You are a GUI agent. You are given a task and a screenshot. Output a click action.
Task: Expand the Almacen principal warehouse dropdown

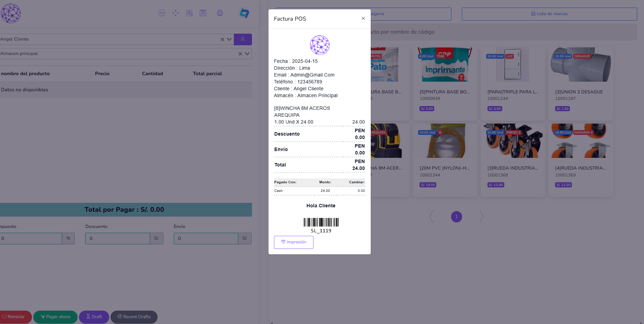(x=247, y=54)
